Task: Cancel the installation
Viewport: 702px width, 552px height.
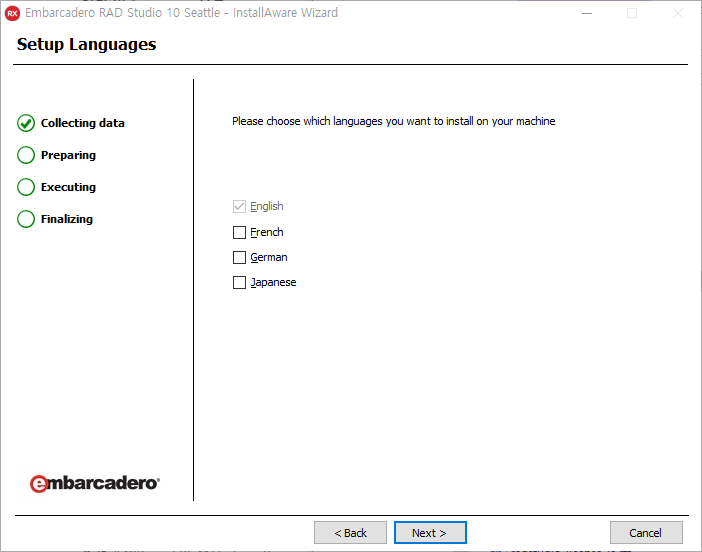Action: (646, 533)
